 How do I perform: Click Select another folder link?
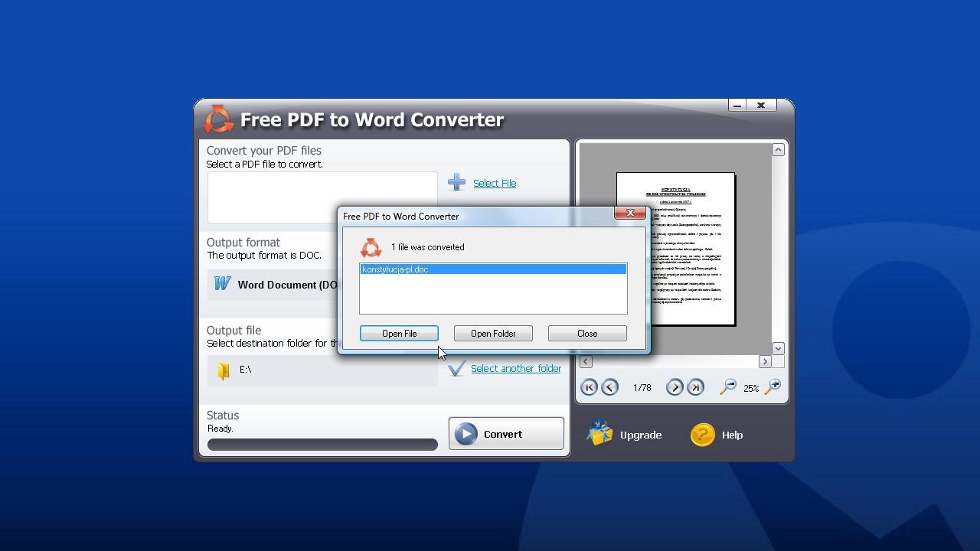tap(516, 369)
